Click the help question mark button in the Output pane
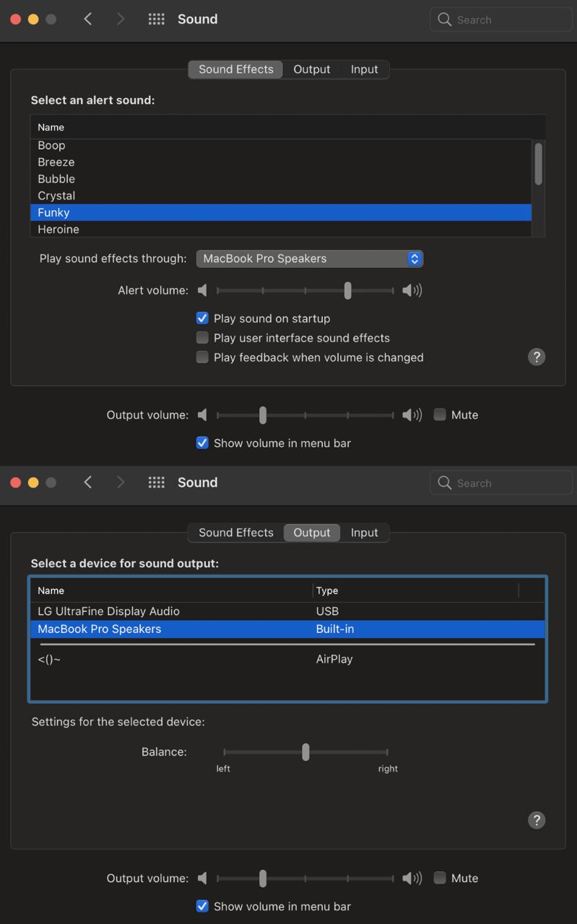 [537, 820]
